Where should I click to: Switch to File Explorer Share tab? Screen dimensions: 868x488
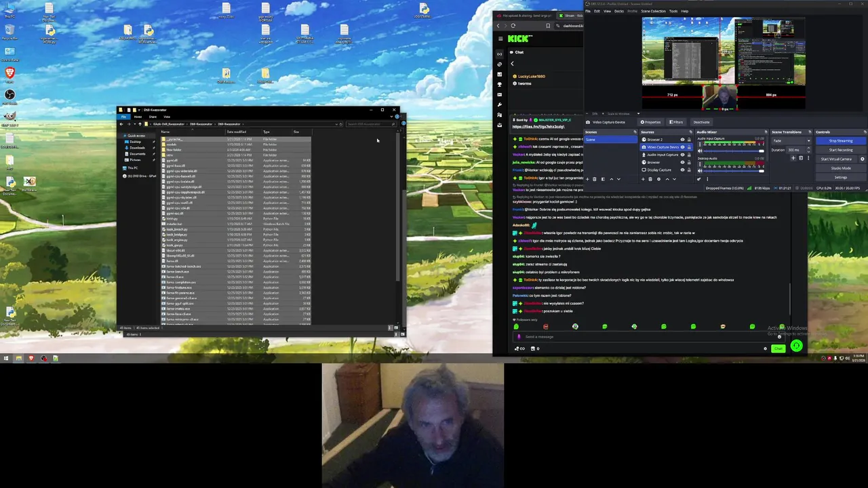point(153,117)
